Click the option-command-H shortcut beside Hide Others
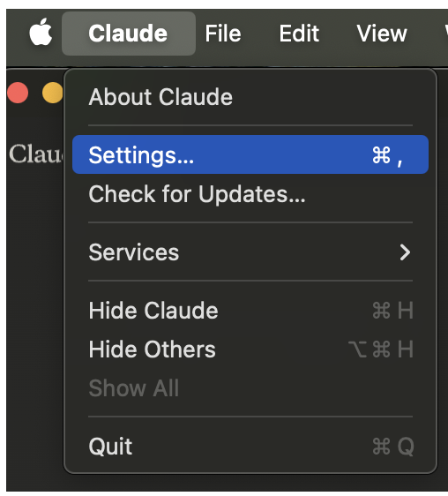 (381, 349)
